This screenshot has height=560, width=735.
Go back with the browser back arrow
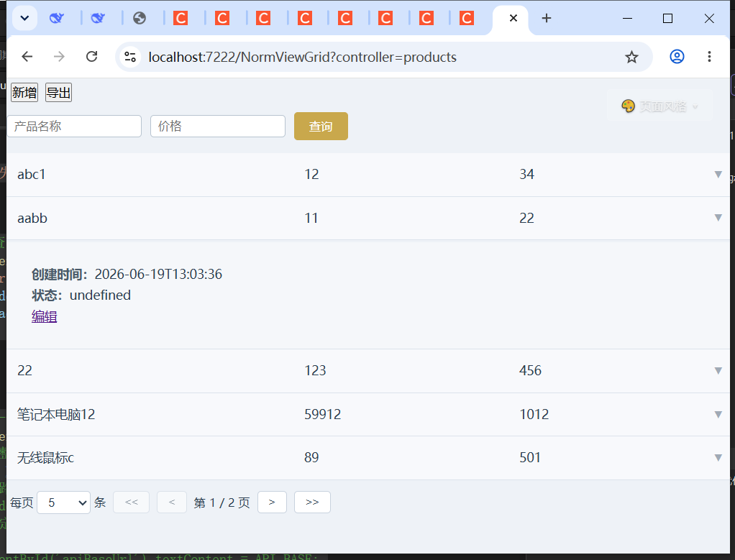point(27,57)
